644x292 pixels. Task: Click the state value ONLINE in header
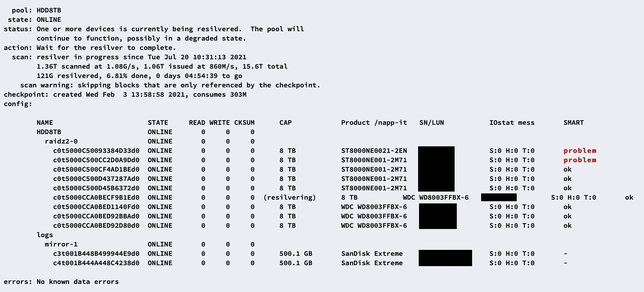pyautogui.click(x=49, y=20)
